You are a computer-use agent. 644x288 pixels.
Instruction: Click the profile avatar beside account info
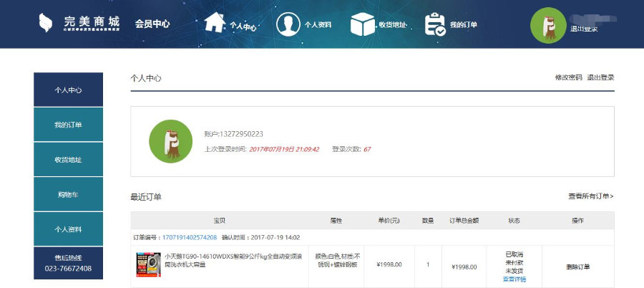click(170, 141)
